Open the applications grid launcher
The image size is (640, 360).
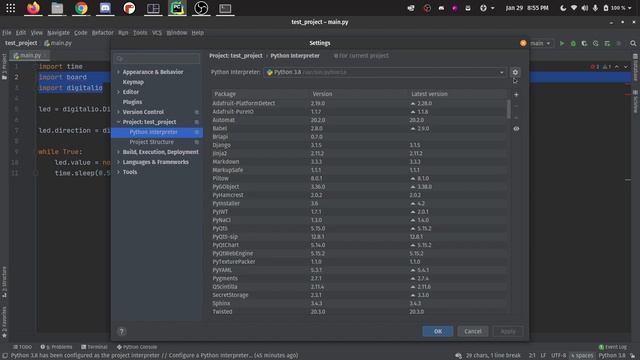[x=11, y=8]
